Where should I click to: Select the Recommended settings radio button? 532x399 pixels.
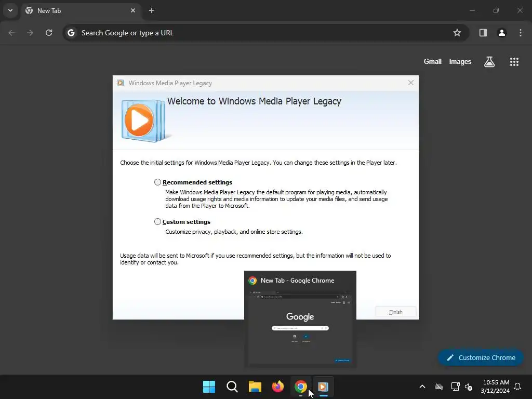pos(157,182)
